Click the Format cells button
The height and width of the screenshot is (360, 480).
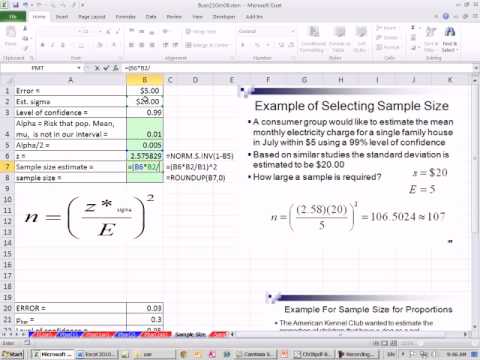[x=387, y=47]
